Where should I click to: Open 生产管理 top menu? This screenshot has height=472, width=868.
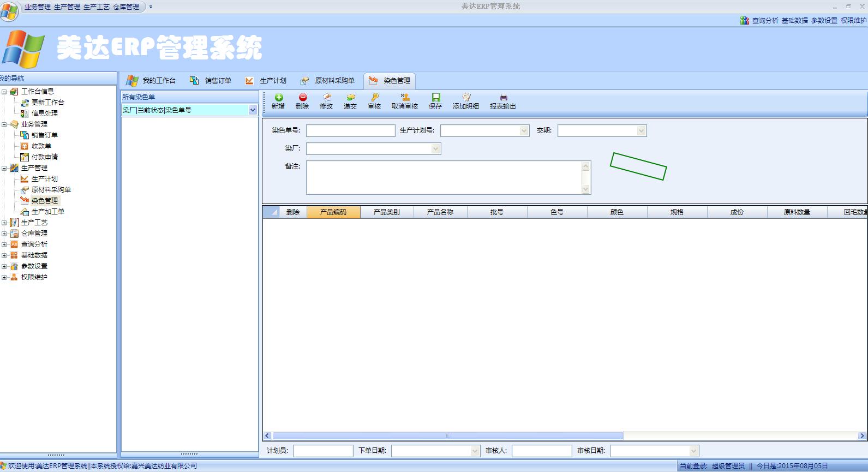[67, 7]
